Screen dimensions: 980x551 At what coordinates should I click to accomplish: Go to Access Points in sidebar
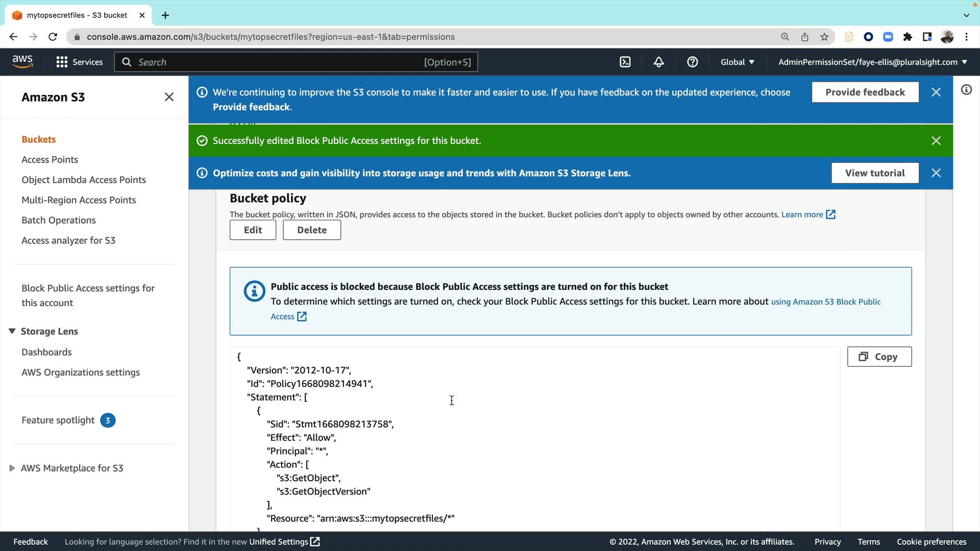tap(50, 160)
